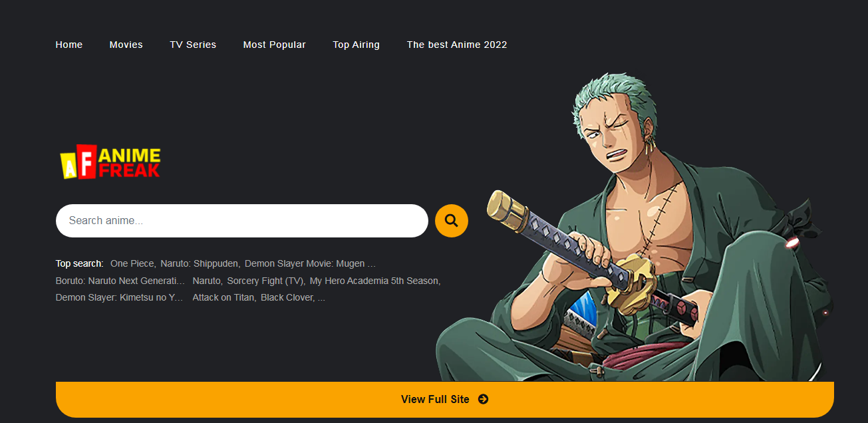868x423 pixels.
Task: Open the Home menu item
Action: coord(69,45)
